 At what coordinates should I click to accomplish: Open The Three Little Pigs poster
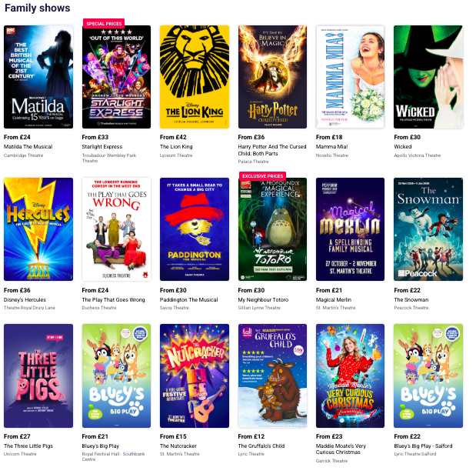click(38, 376)
